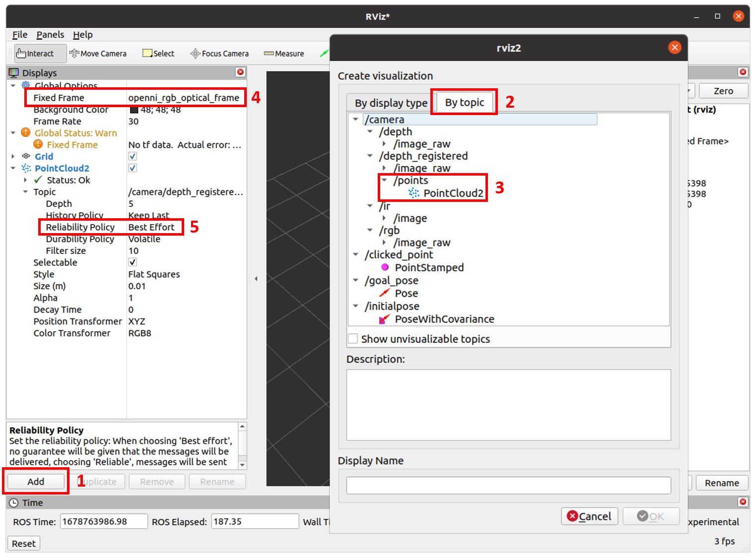Open the Background Color swatch

coord(134,110)
